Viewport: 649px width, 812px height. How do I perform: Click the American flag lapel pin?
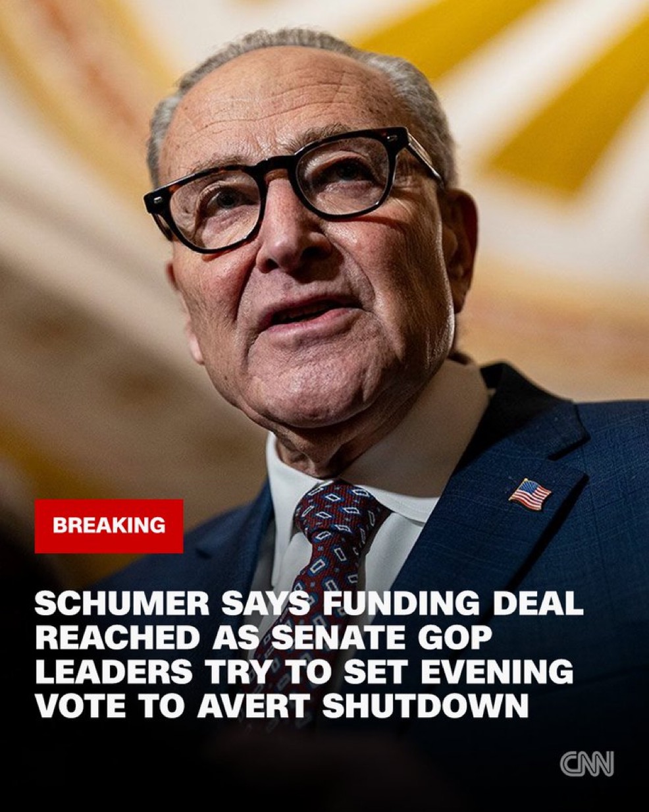531,494
